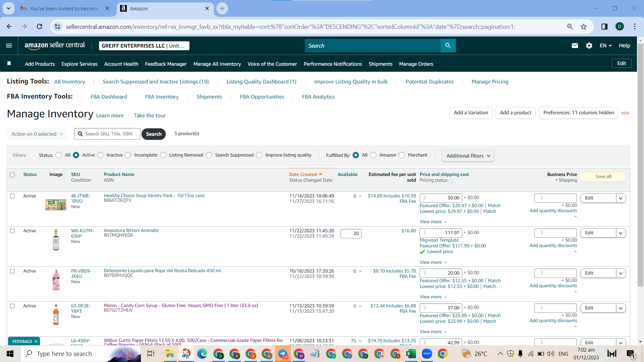
Task: Click the bookmark flag icon in nav bar
Action: click(9, 64)
